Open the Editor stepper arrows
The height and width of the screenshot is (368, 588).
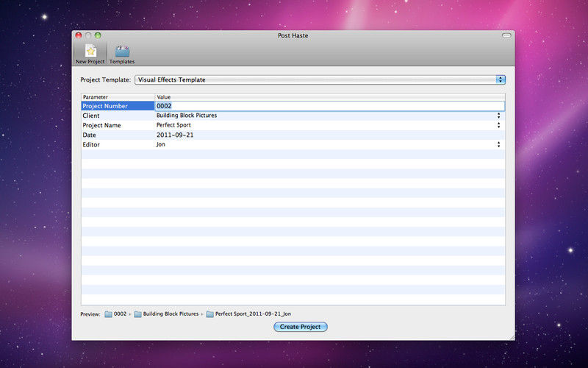pos(498,144)
